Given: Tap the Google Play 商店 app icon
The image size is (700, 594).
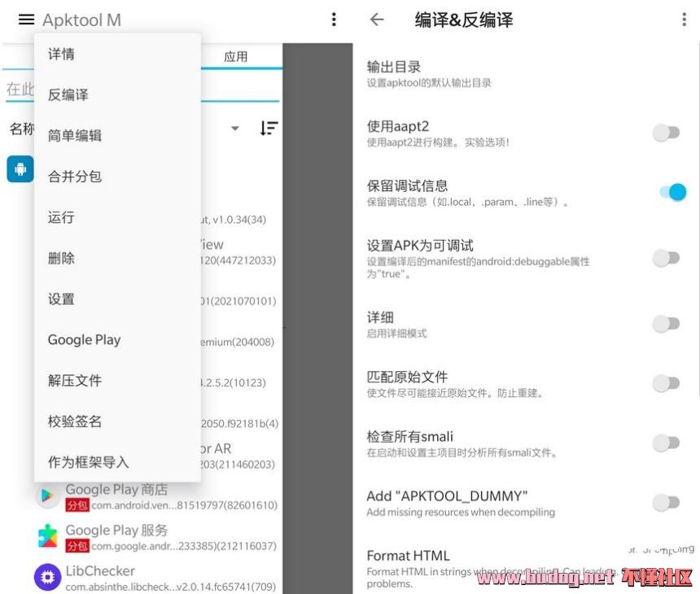Looking at the screenshot, I should pyautogui.click(x=47, y=496).
